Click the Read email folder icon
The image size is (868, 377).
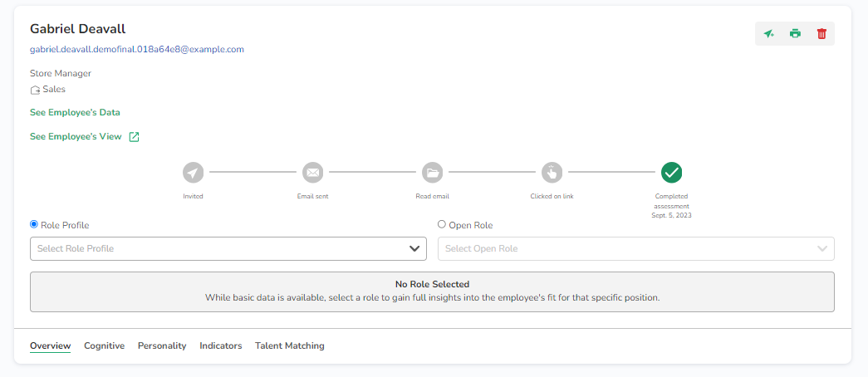click(x=432, y=173)
